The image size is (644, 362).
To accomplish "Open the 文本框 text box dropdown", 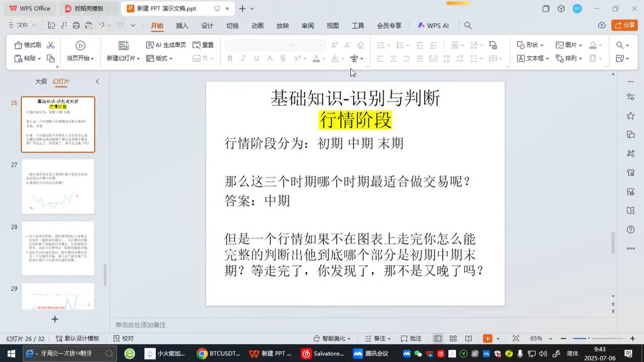I will click(547, 59).
